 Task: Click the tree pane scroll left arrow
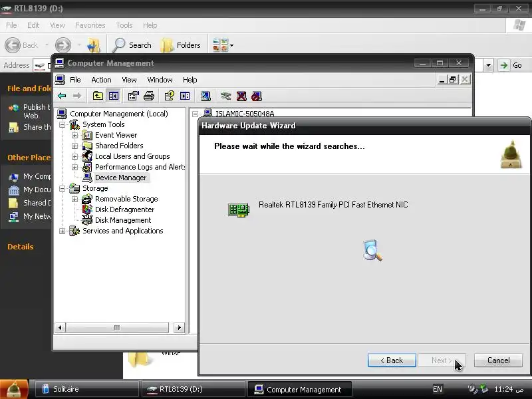60,328
